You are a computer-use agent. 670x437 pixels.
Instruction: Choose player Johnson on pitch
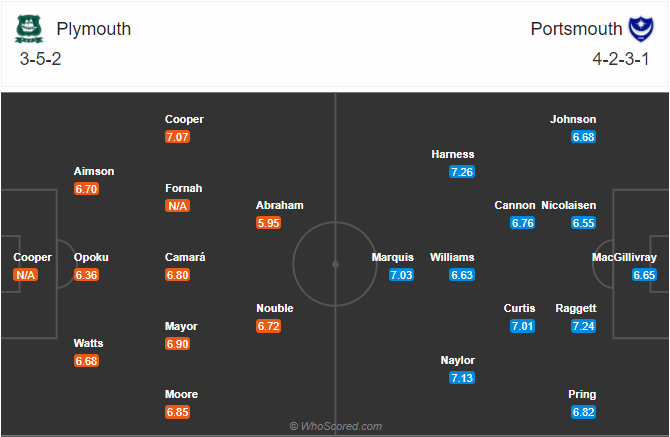pyautogui.click(x=573, y=119)
